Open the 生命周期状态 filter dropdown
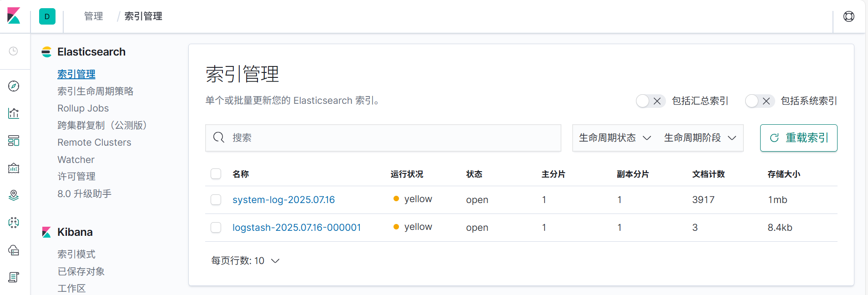Viewport: 868px width, 295px height. pos(615,137)
